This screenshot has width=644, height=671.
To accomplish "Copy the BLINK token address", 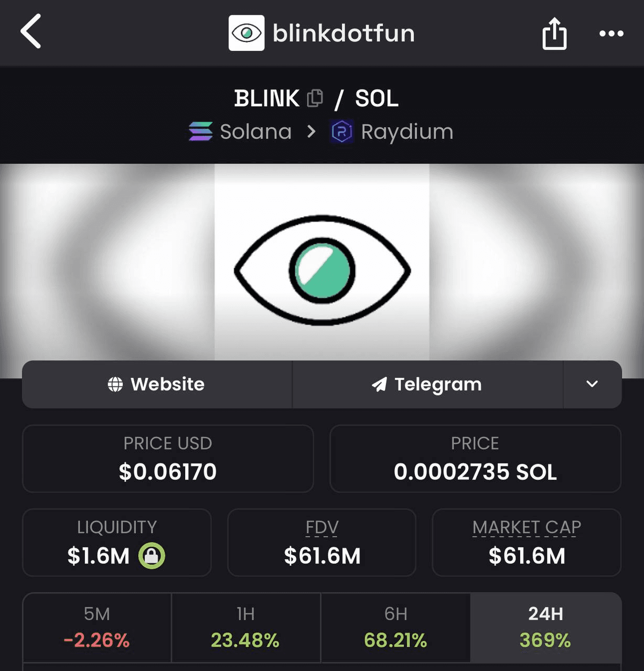I will pos(315,98).
